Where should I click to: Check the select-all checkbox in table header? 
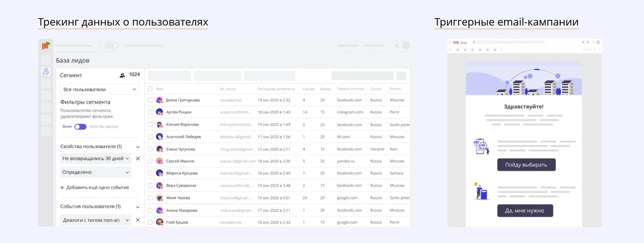[150, 89]
